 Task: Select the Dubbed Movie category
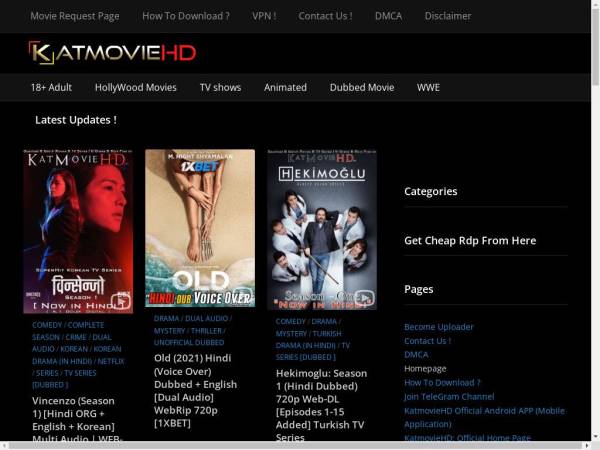(x=362, y=87)
